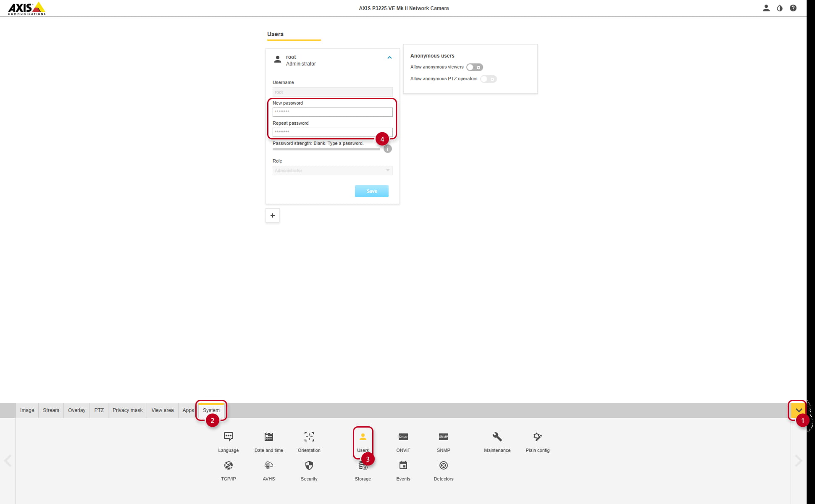815x504 pixels.
Task: Open the Orientation settings icon
Action: click(309, 437)
